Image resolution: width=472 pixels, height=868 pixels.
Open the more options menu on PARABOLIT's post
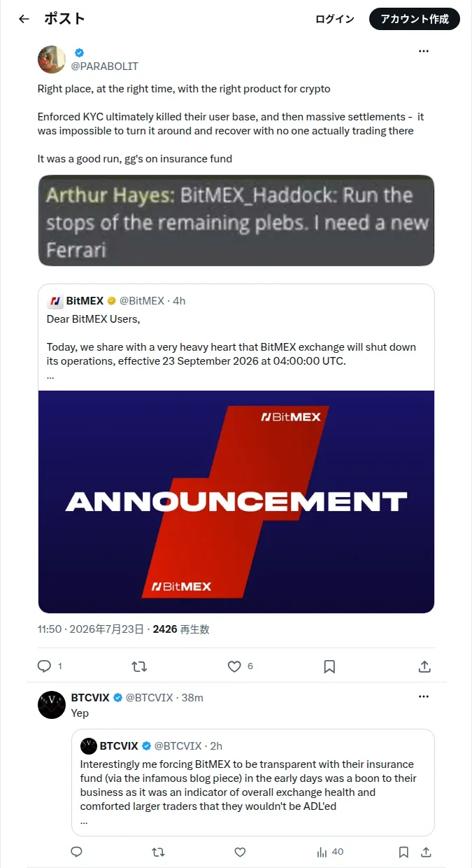pyautogui.click(x=424, y=51)
